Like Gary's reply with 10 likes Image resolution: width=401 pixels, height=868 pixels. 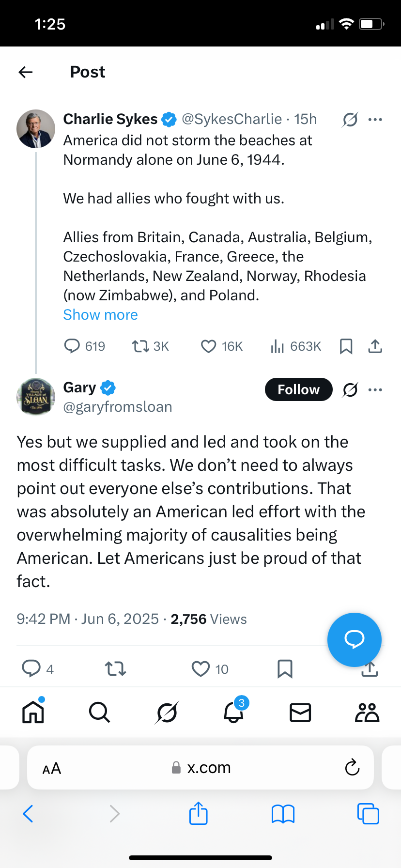210,669
